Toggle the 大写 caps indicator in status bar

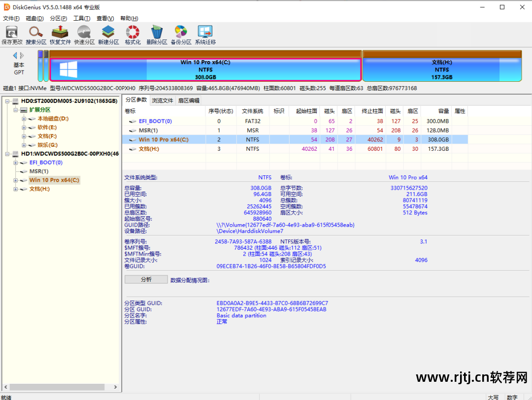(493, 397)
